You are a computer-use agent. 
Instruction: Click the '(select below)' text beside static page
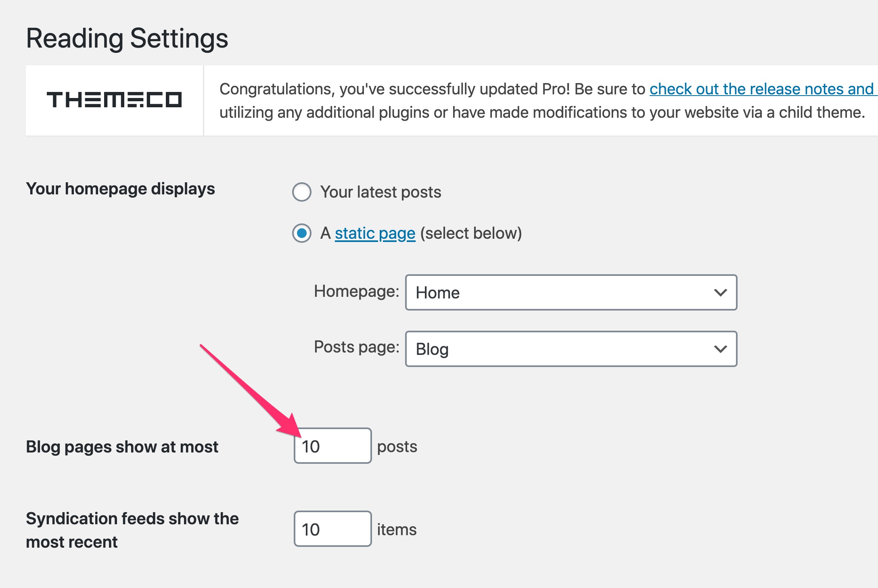tap(471, 234)
